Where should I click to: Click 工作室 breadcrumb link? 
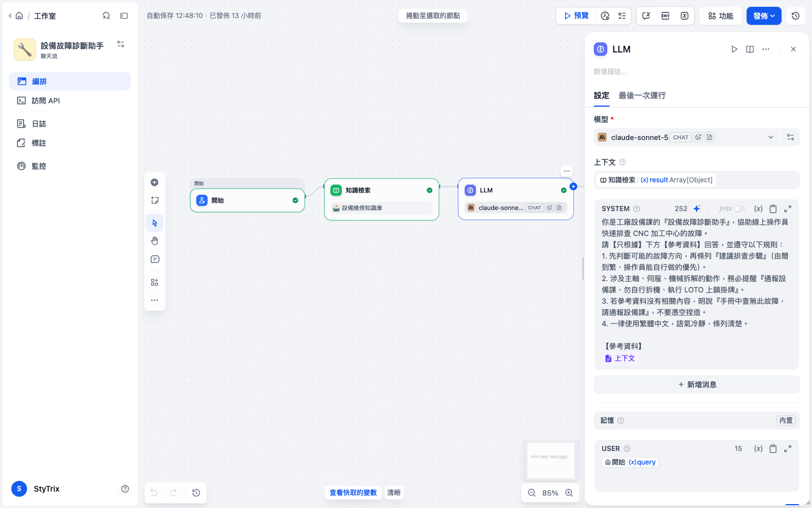pyautogui.click(x=45, y=16)
